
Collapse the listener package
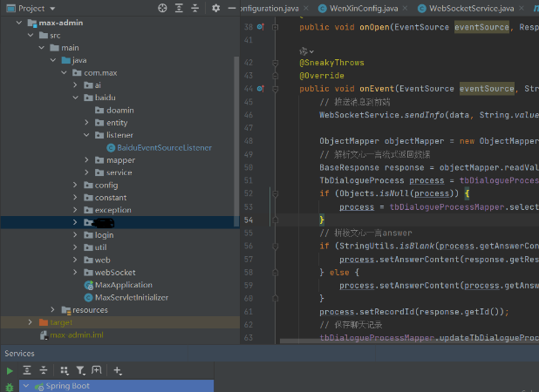pyautogui.click(x=86, y=135)
